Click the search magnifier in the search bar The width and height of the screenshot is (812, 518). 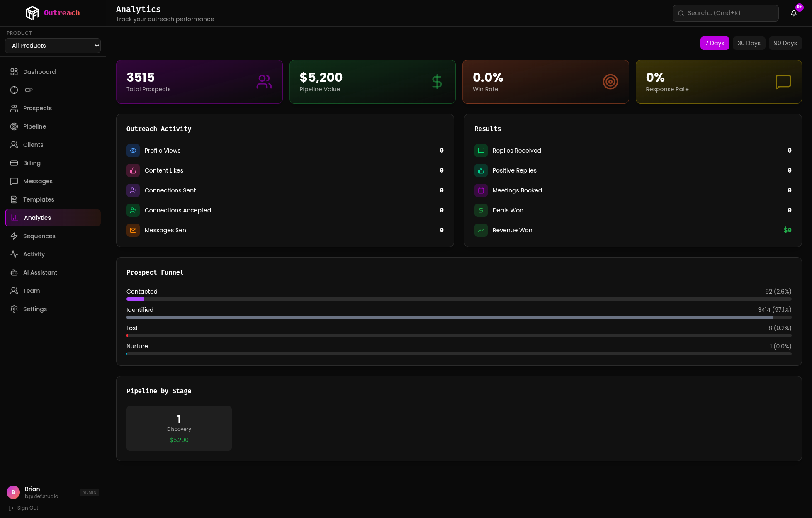coord(681,13)
